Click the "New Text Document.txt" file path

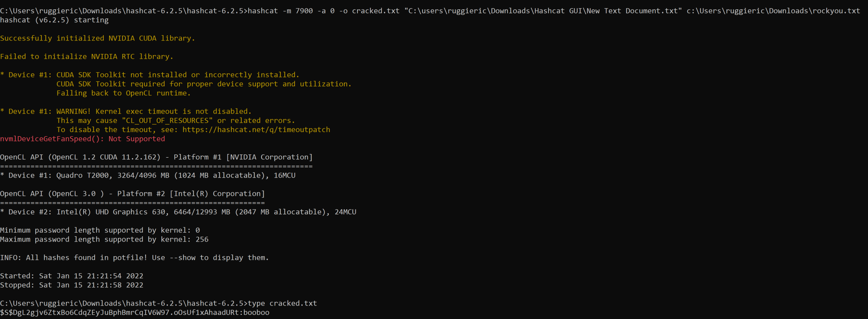(x=543, y=11)
